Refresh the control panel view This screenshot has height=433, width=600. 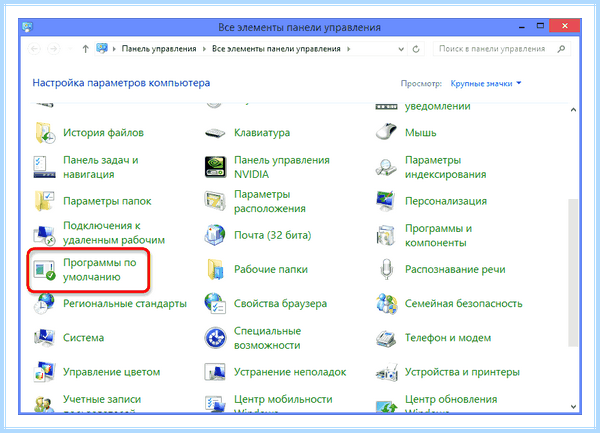(x=416, y=49)
